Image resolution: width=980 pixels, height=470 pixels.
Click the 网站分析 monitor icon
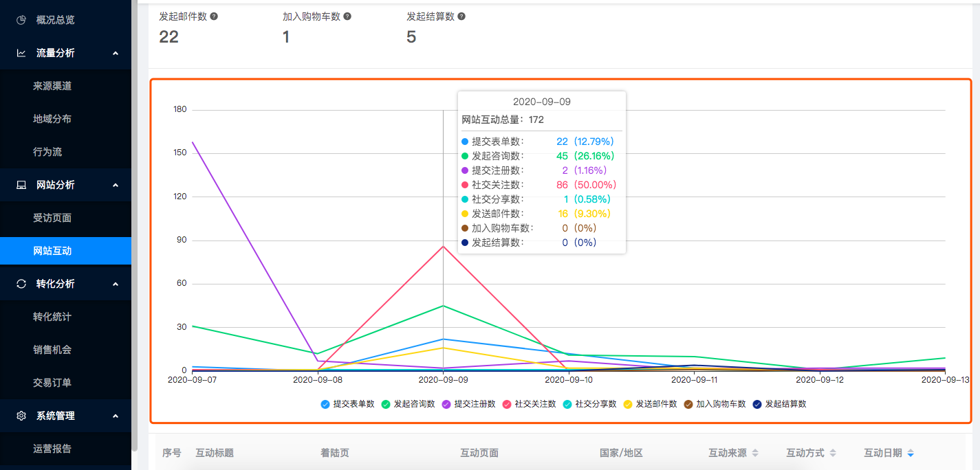[x=21, y=185]
